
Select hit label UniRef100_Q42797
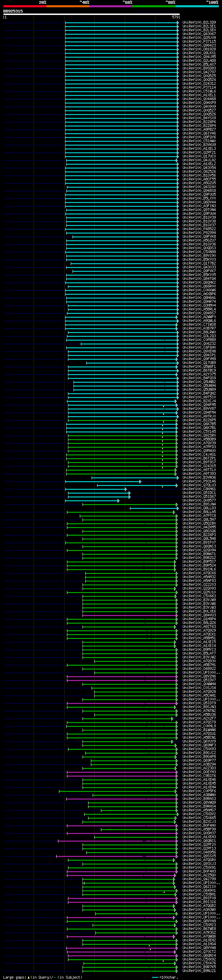(199, 72)
